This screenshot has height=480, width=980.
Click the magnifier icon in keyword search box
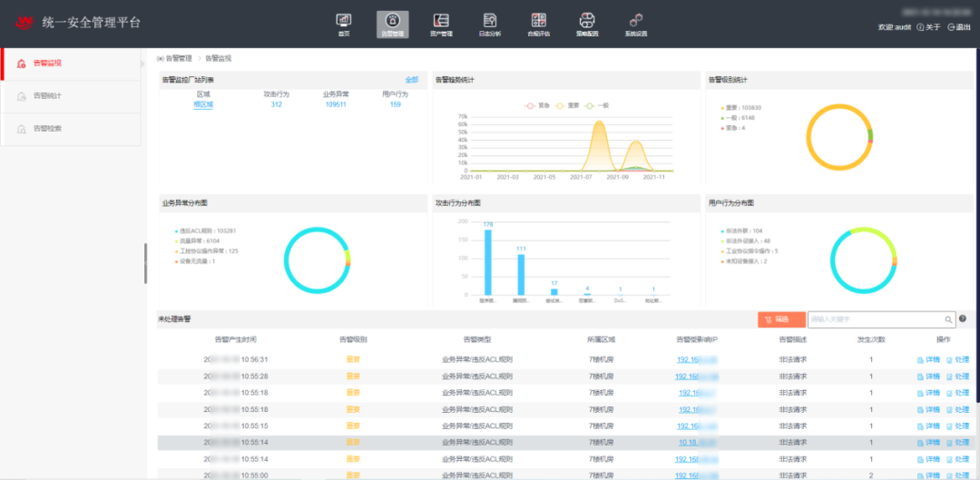coord(949,319)
